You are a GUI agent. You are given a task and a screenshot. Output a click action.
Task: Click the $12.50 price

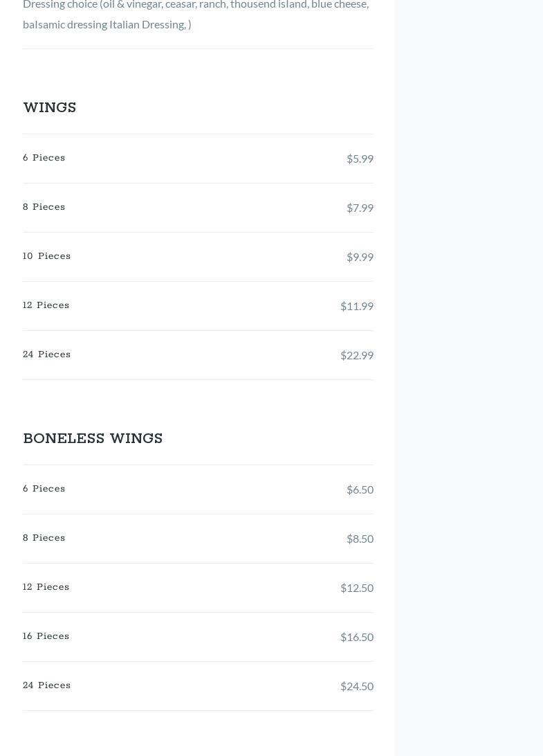tap(357, 588)
